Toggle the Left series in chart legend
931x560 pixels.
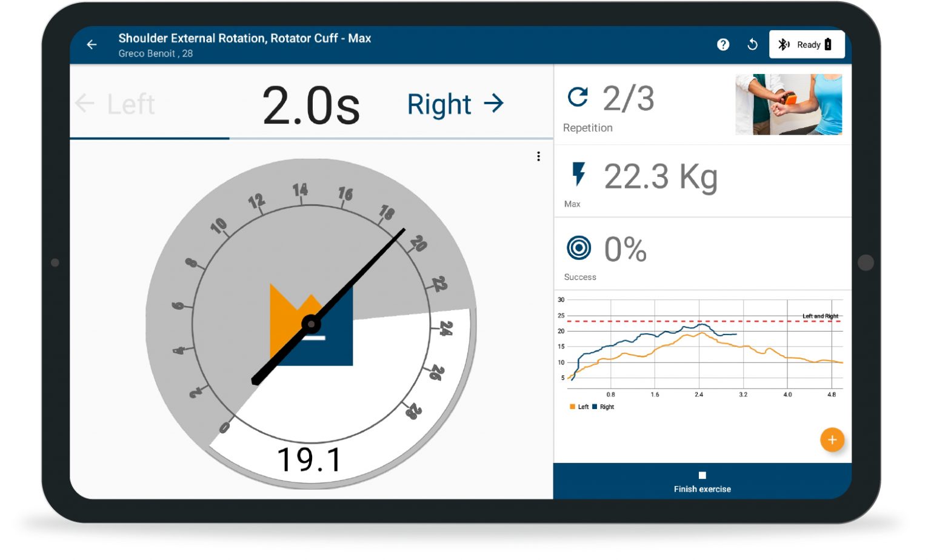579,407
